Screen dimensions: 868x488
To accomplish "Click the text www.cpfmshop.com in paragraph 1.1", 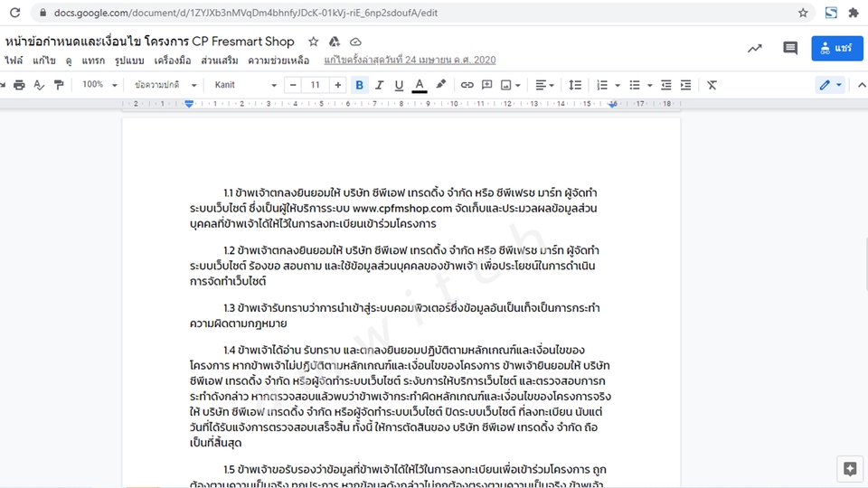I will click(402, 209).
